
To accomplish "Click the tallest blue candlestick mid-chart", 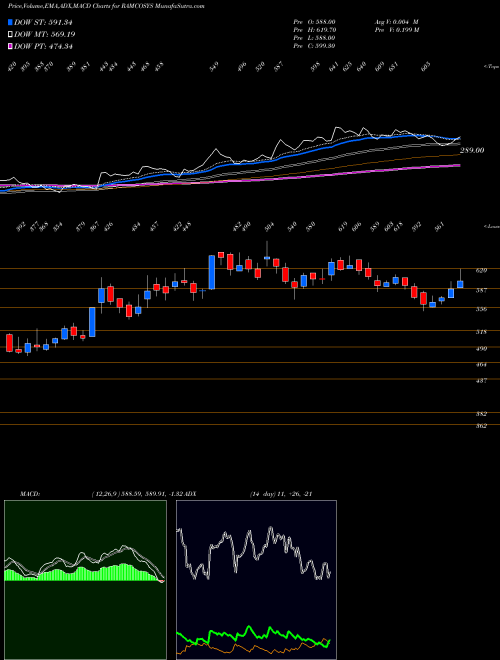I will coord(212,272).
